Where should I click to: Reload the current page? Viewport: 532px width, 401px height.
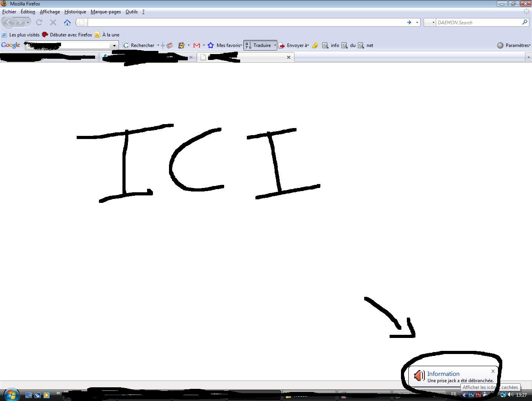point(39,22)
